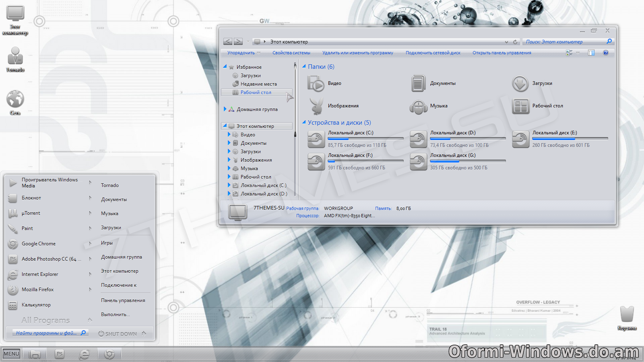
Task: Open the address bar history dropdown
Action: 506,42
